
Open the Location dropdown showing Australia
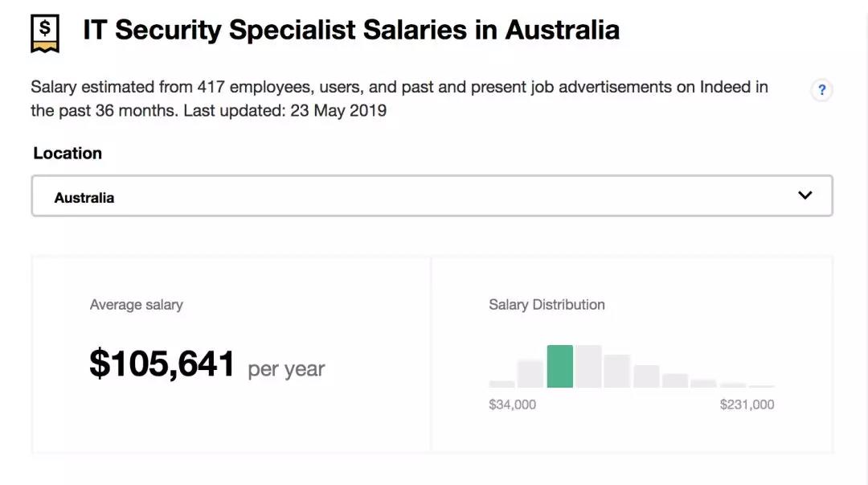click(x=432, y=196)
